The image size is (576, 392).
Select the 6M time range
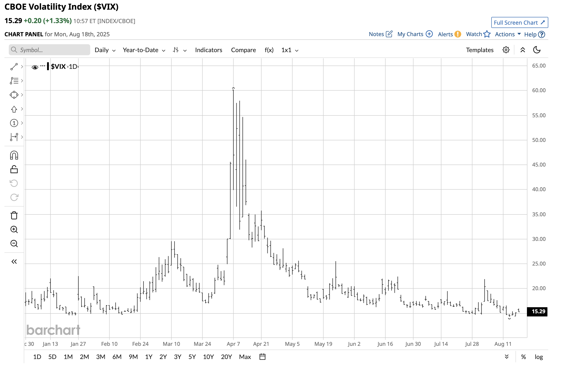[117, 357]
